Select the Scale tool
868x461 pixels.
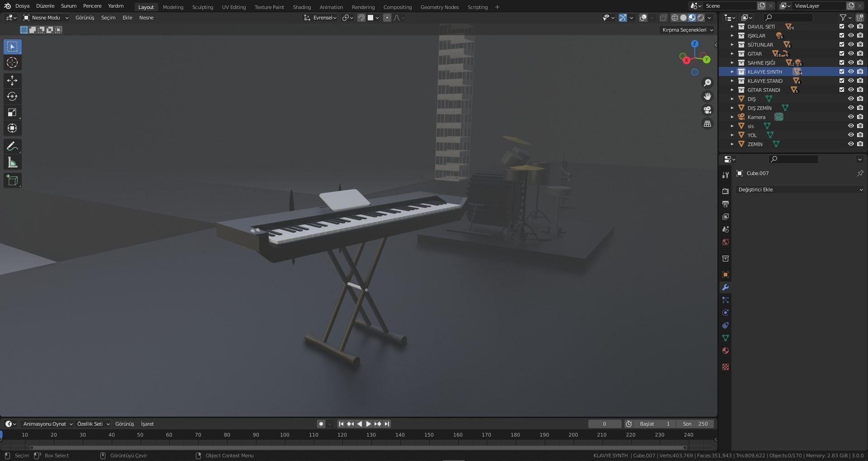click(12, 113)
